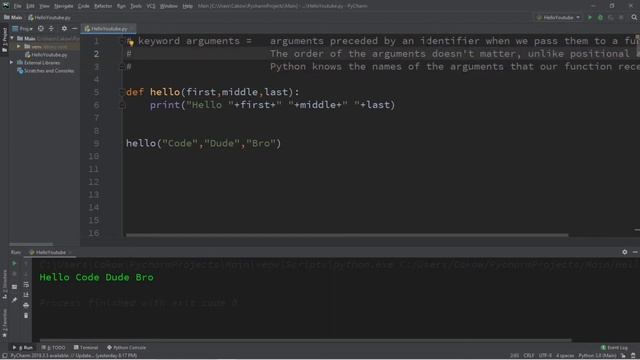Screen dimensions: 640x360
Task: Expand the venv folder node
Action: pos(18,47)
